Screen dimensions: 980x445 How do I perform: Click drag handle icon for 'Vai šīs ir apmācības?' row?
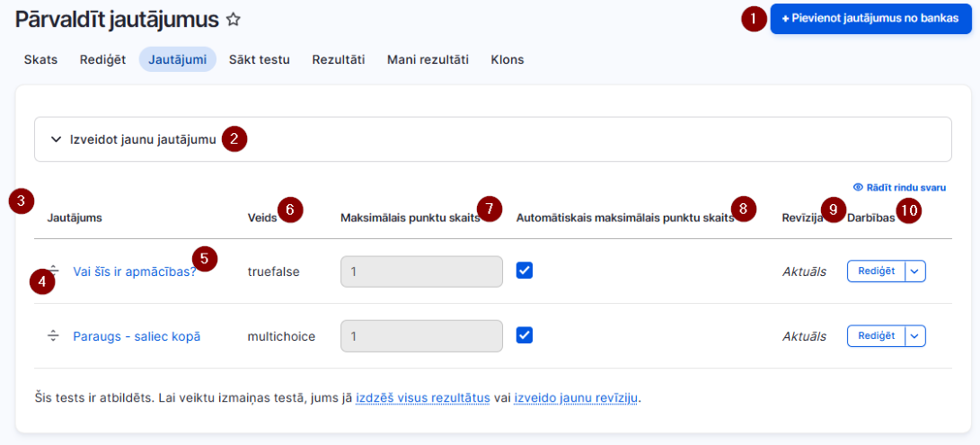click(54, 271)
